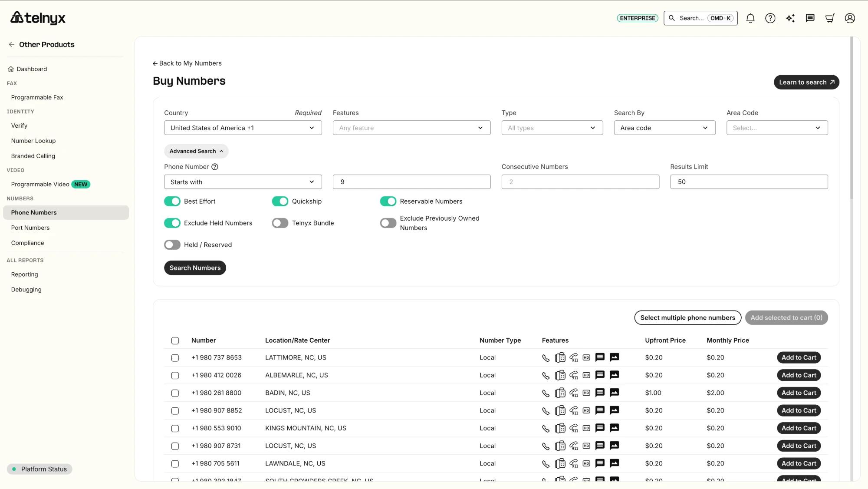
Task: Click the Phone Number help tooltip icon
Action: coord(214,167)
